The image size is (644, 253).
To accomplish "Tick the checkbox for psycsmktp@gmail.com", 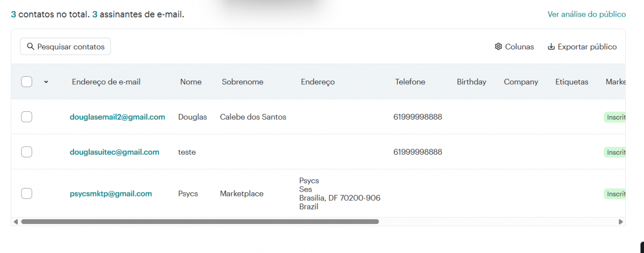I will click(27, 193).
